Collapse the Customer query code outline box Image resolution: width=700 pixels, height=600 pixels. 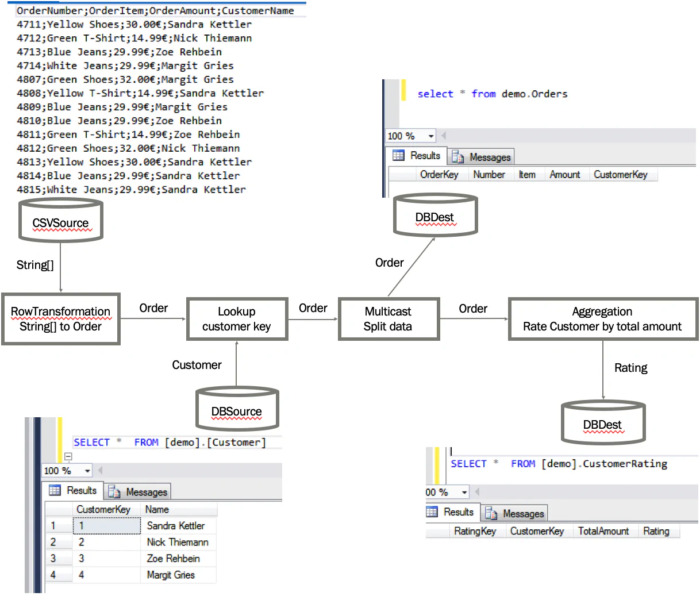(x=68, y=457)
